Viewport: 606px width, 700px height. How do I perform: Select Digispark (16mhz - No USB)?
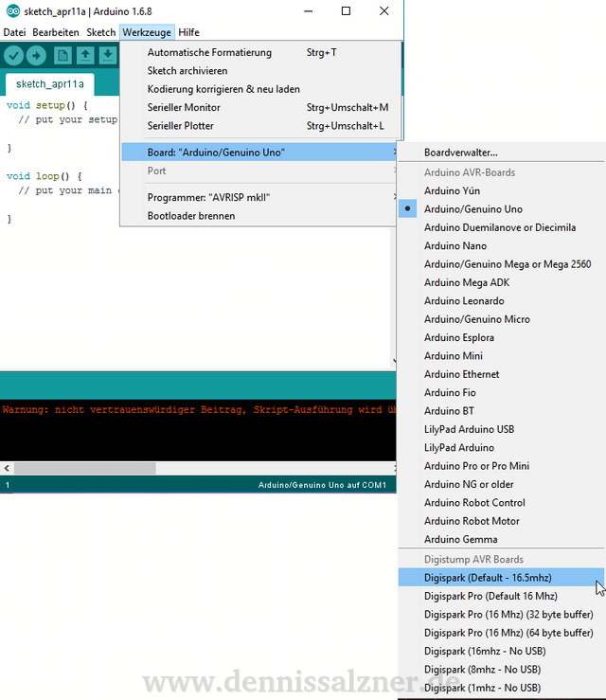point(502,651)
